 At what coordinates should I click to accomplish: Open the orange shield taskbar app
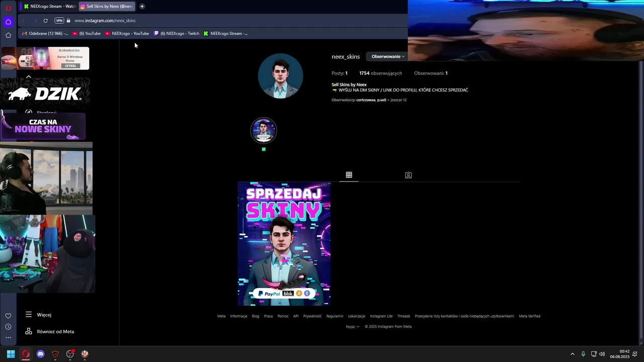[x=55, y=354]
